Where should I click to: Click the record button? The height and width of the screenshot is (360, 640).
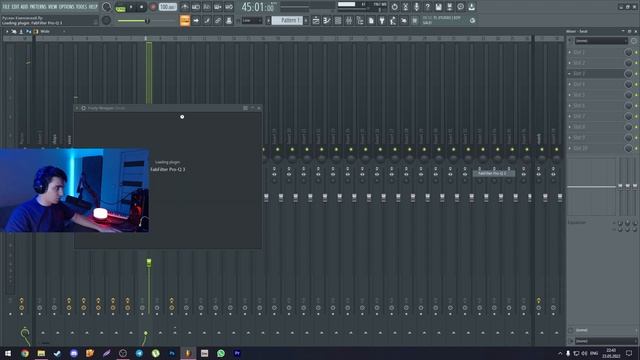coord(153,7)
